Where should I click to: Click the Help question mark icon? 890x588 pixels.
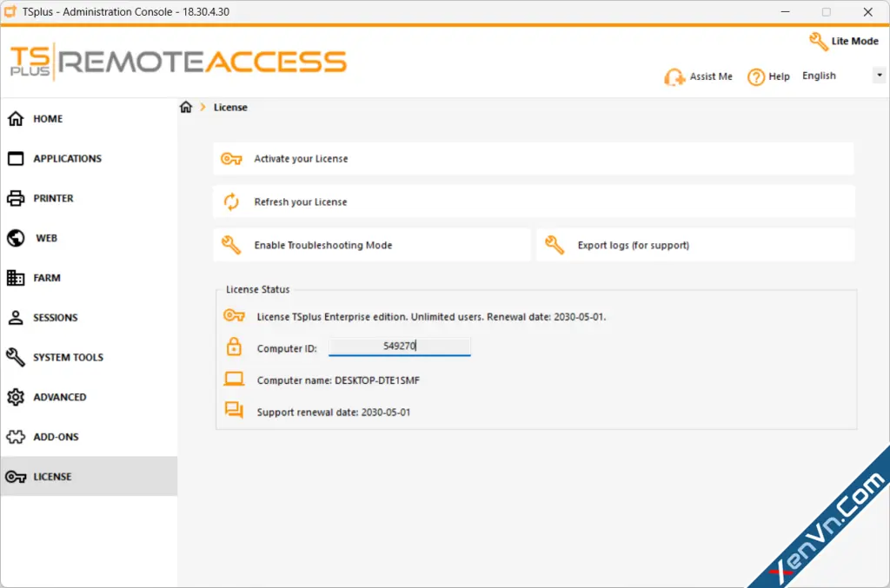756,77
